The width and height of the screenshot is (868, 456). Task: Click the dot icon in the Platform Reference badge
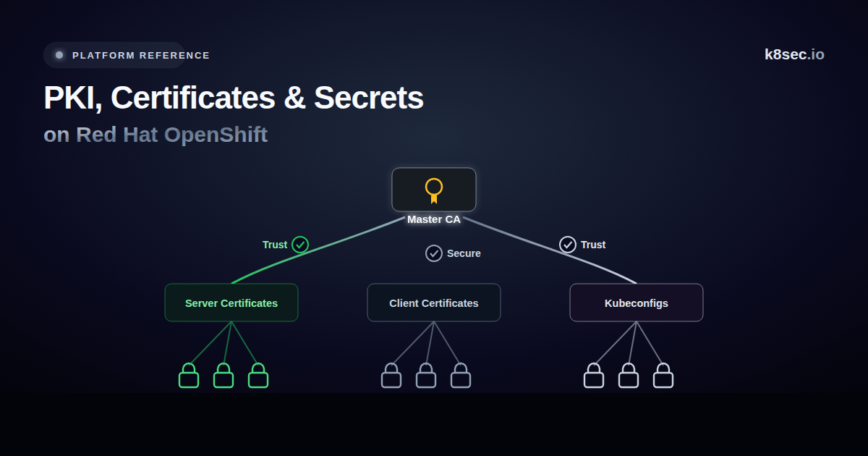point(59,55)
